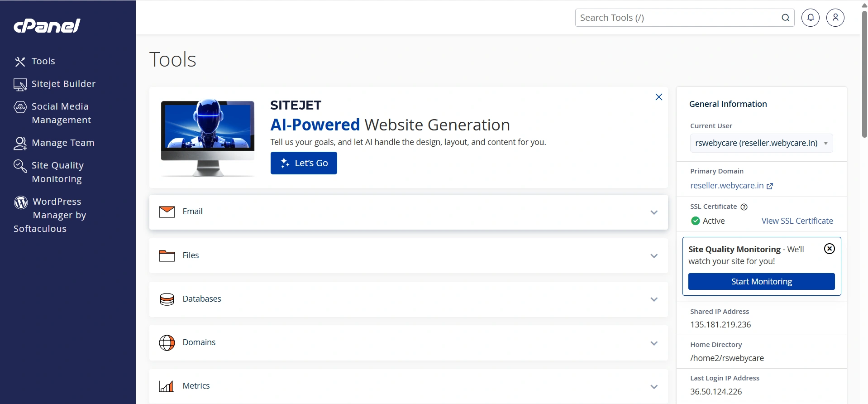Click the search magnifier icon
This screenshot has height=404, width=868.
786,18
